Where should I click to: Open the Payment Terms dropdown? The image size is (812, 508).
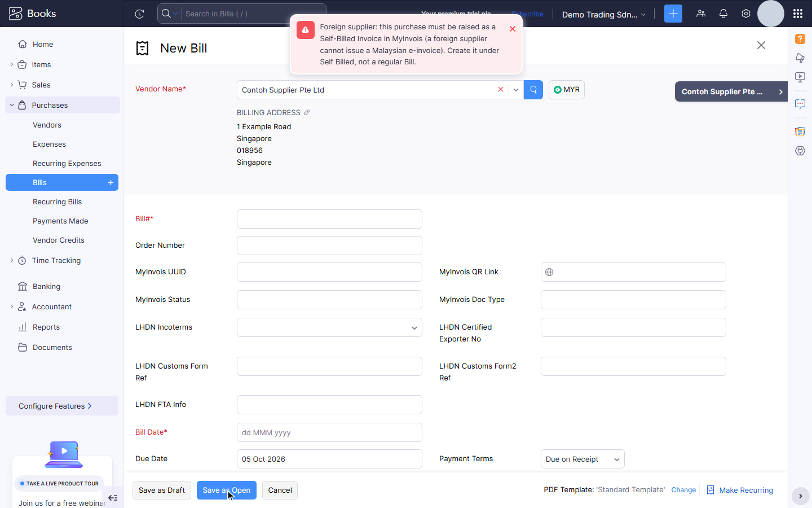click(582, 459)
